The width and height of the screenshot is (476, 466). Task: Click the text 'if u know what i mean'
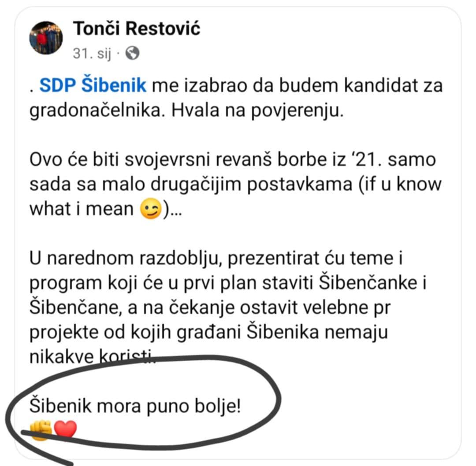click(x=235, y=196)
